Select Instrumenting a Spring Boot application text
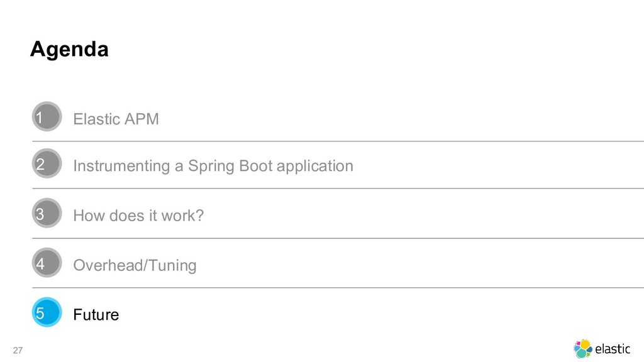 click(x=213, y=166)
